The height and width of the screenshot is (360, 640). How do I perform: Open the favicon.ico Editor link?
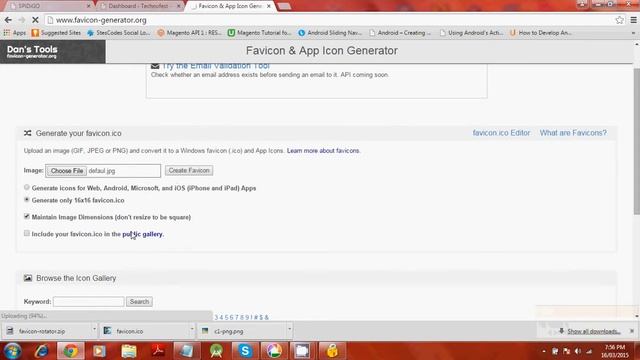point(501,133)
